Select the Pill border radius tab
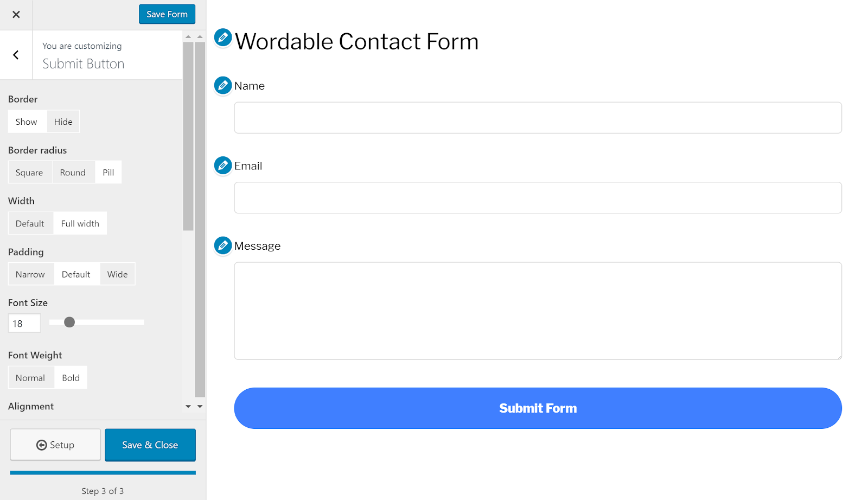Viewport: 868px width, 500px height. (x=108, y=172)
